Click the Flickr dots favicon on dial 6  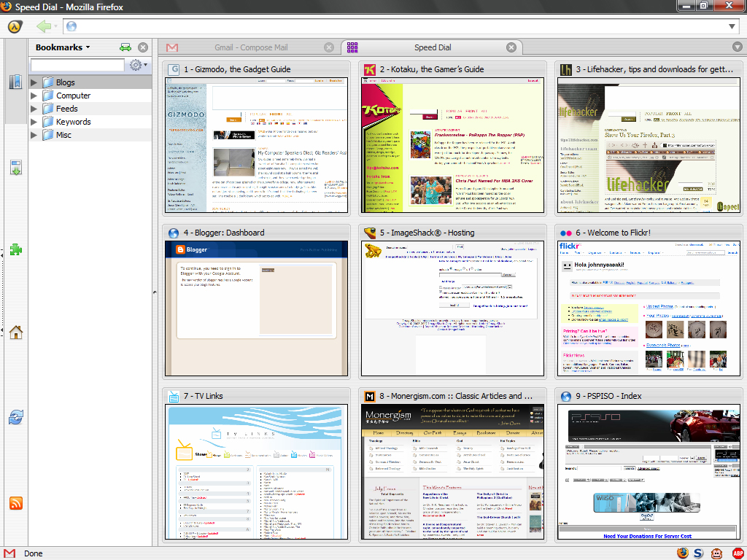tap(566, 233)
